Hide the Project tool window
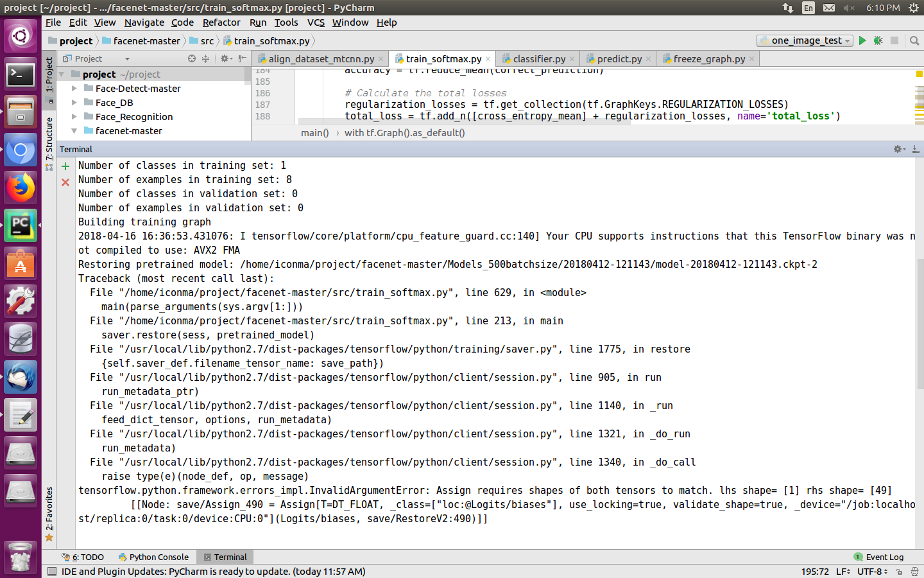Screen dimensions: 924x578 coord(242,58)
